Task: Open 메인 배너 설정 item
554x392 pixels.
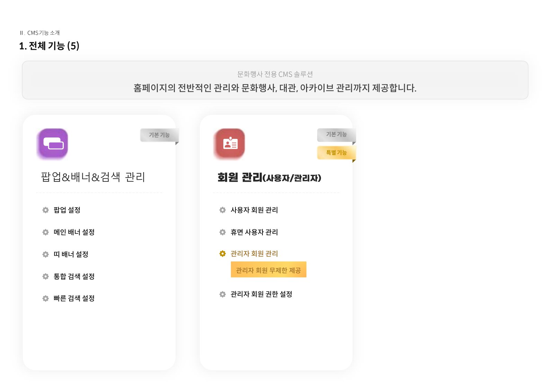Action: tap(74, 232)
